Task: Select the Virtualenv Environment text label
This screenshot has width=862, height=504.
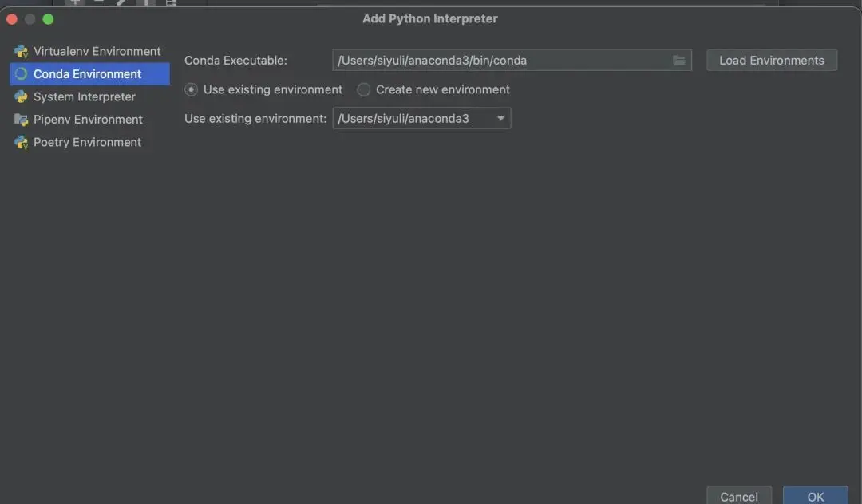Action: 97,52
